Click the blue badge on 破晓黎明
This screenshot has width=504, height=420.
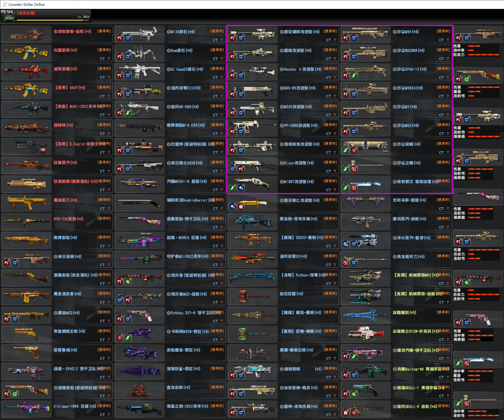pos(241,375)
